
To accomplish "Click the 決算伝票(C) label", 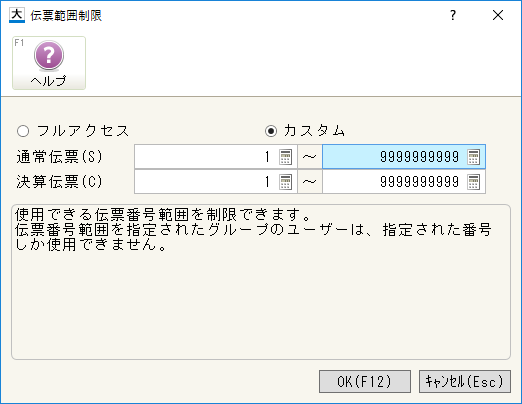I will 59,182.
